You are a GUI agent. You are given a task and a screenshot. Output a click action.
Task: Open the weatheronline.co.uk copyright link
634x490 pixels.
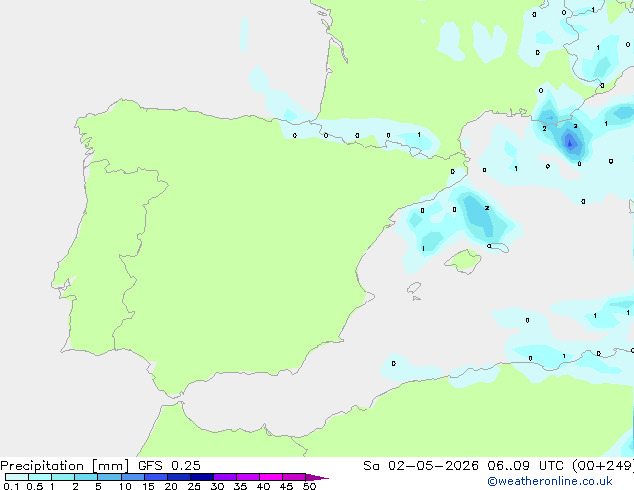coord(550,481)
